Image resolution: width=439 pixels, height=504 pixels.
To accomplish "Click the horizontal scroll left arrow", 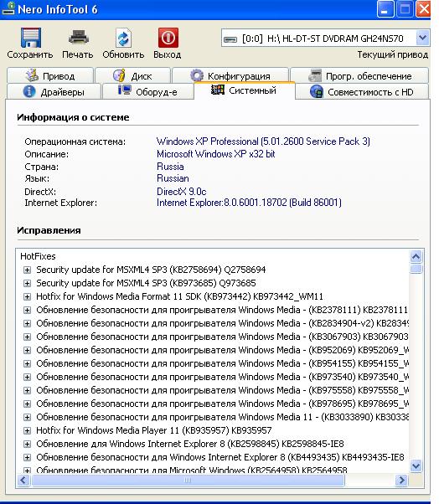I will coord(23,481).
